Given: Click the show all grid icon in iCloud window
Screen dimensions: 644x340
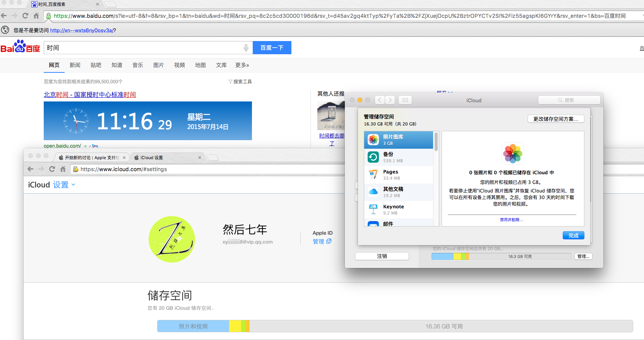Looking at the screenshot, I should click(x=405, y=100).
